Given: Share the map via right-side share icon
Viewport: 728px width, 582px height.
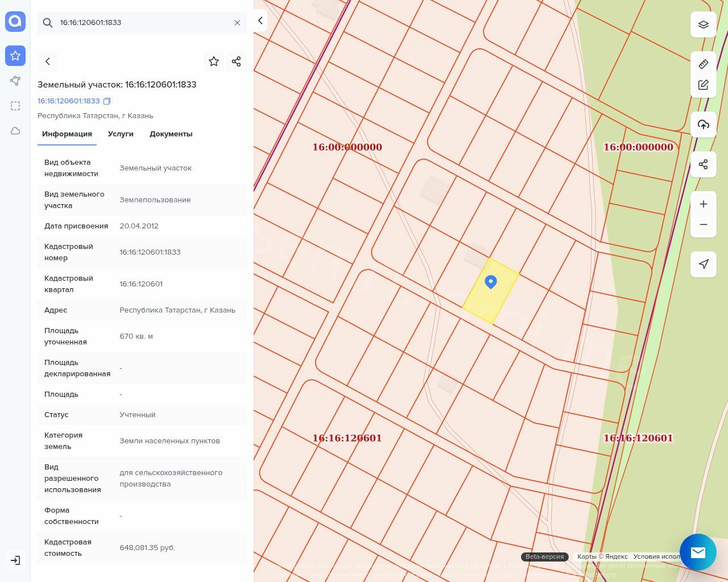Looking at the screenshot, I should [704, 164].
